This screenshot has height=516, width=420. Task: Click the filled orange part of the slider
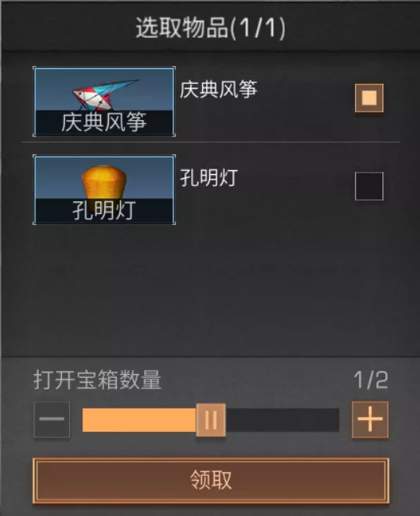point(139,420)
